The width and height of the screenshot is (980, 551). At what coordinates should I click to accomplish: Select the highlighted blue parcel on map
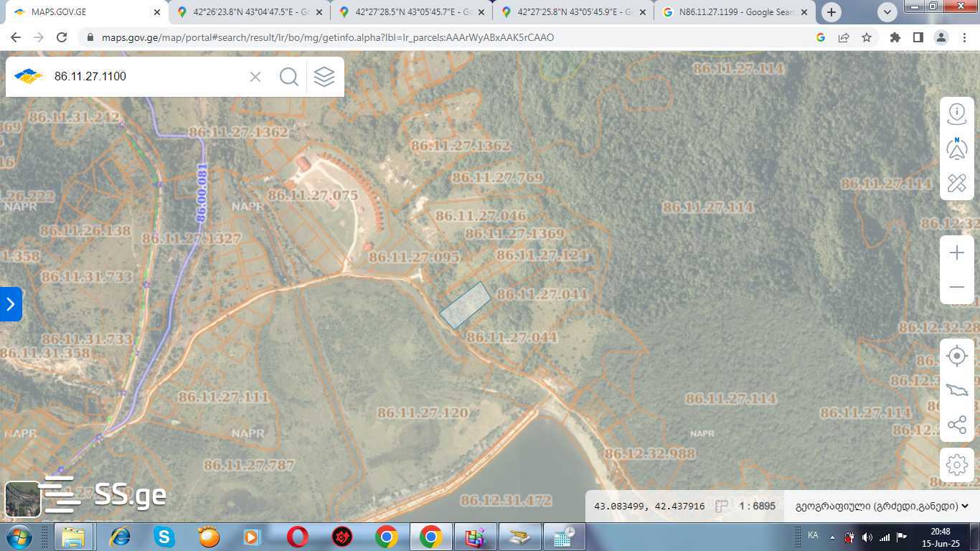click(x=465, y=305)
